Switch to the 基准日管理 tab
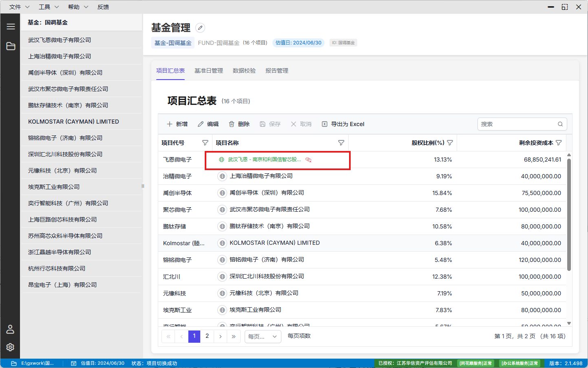 209,71
